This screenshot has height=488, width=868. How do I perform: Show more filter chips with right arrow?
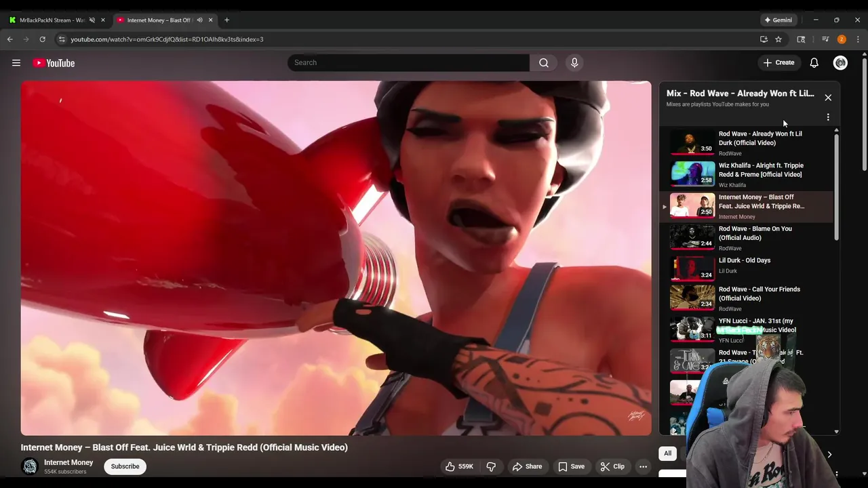tap(829, 454)
